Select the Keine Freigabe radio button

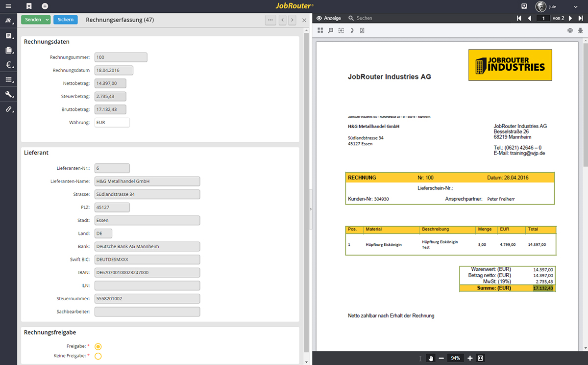98,356
